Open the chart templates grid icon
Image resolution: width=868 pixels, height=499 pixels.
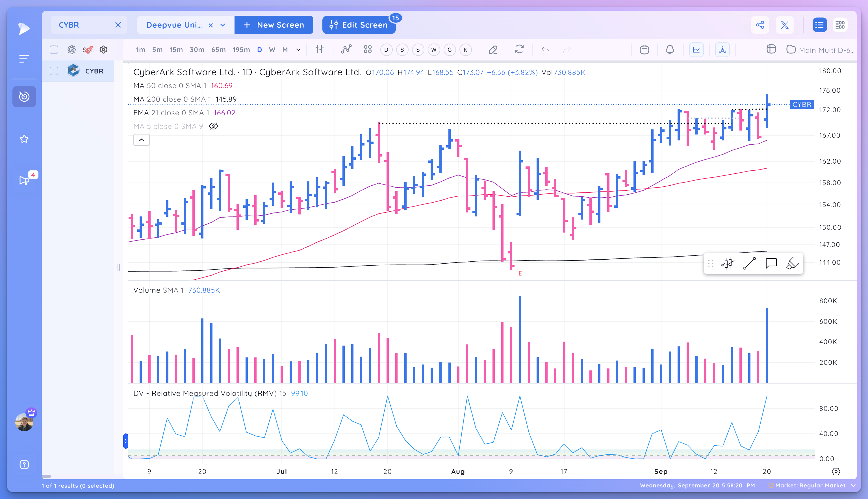pos(368,49)
